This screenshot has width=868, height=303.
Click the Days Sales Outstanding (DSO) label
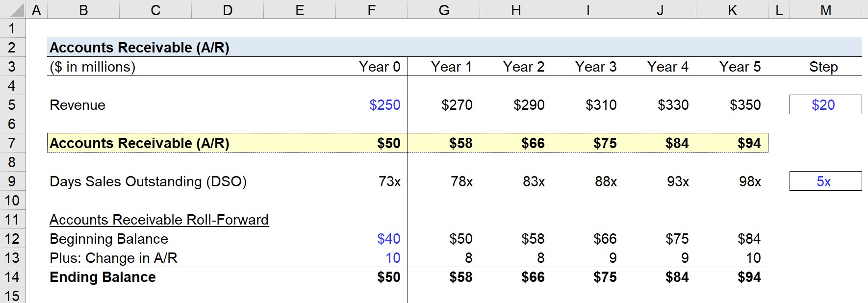coord(148,181)
